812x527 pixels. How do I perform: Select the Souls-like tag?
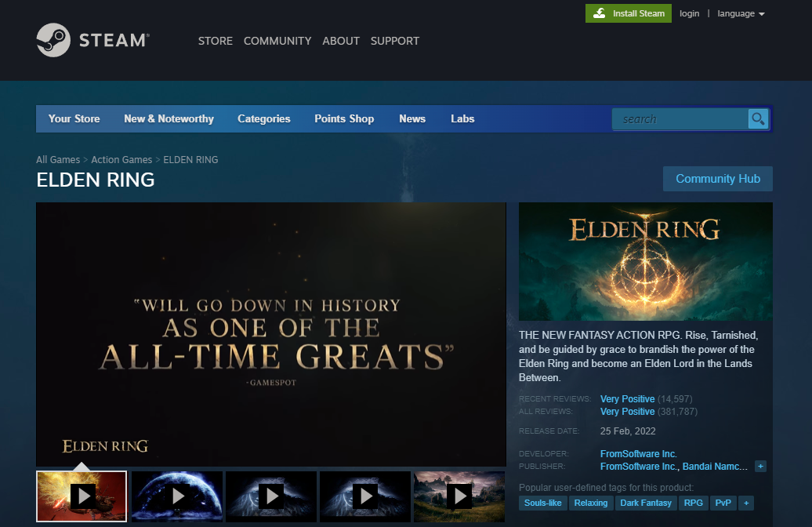[542, 503]
